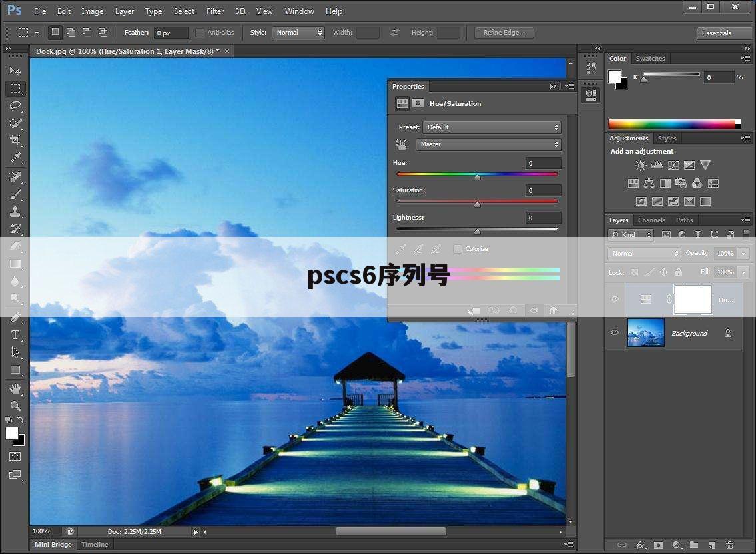Open the Properties panel flyout menu

(570, 87)
